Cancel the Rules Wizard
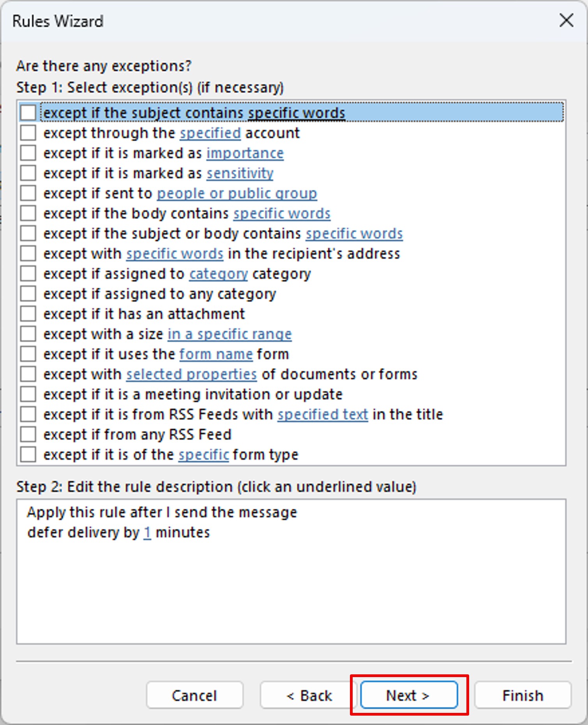The image size is (588, 725). point(194,695)
